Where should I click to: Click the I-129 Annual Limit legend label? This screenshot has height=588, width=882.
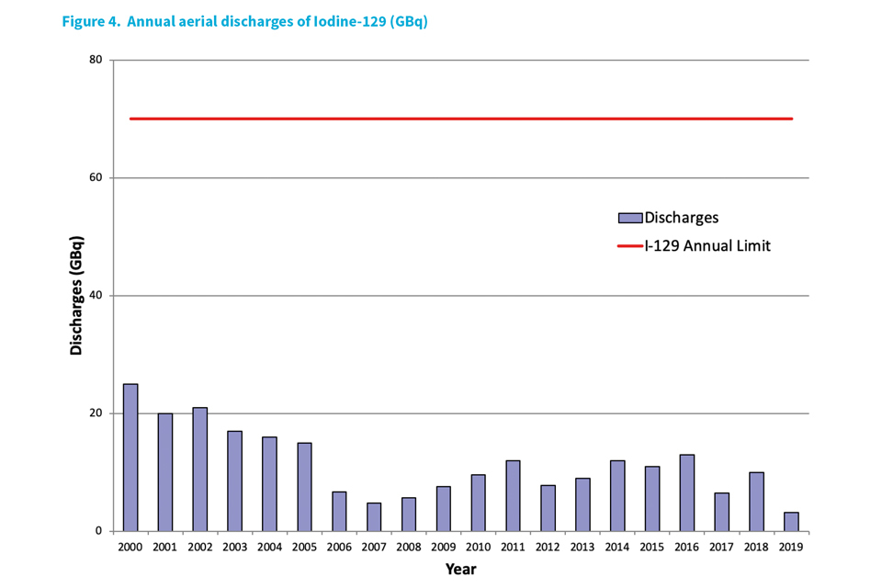(707, 246)
